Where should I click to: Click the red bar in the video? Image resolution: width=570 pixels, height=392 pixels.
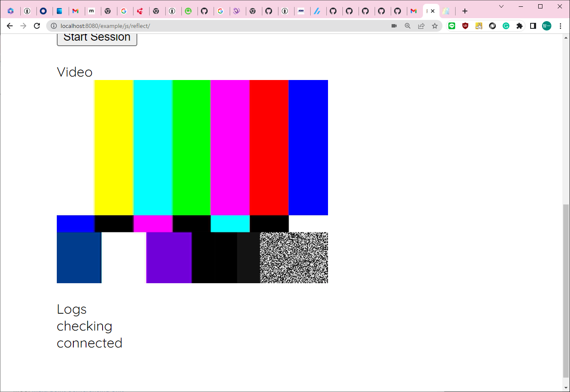(x=269, y=147)
